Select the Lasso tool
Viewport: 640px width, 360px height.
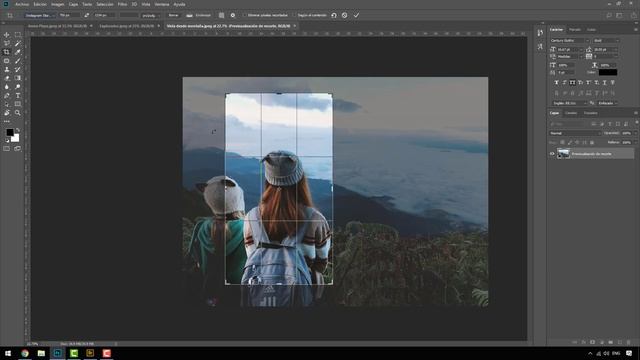click(x=7, y=43)
